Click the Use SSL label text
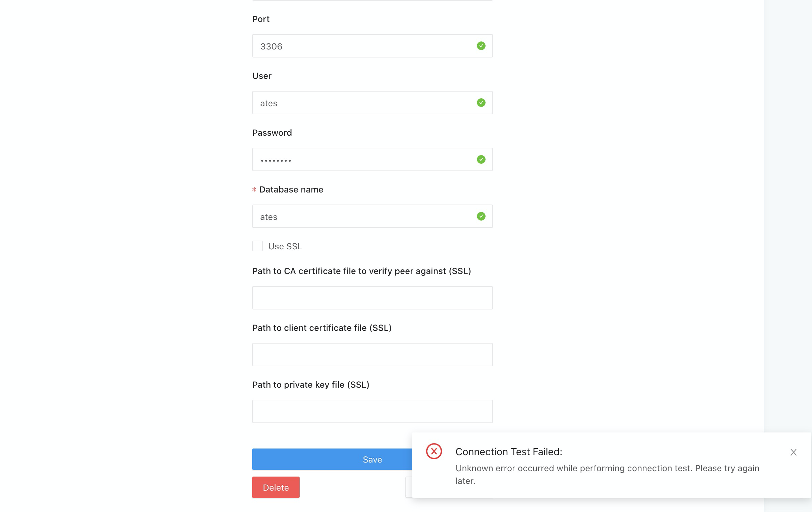The height and width of the screenshot is (512, 812). pos(285,246)
